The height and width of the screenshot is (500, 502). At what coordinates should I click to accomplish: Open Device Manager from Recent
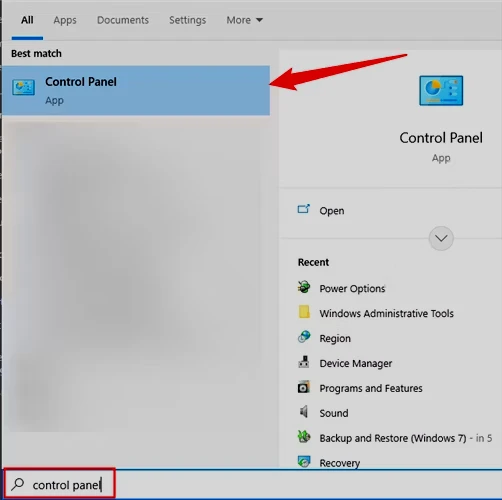pyautogui.click(x=356, y=363)
